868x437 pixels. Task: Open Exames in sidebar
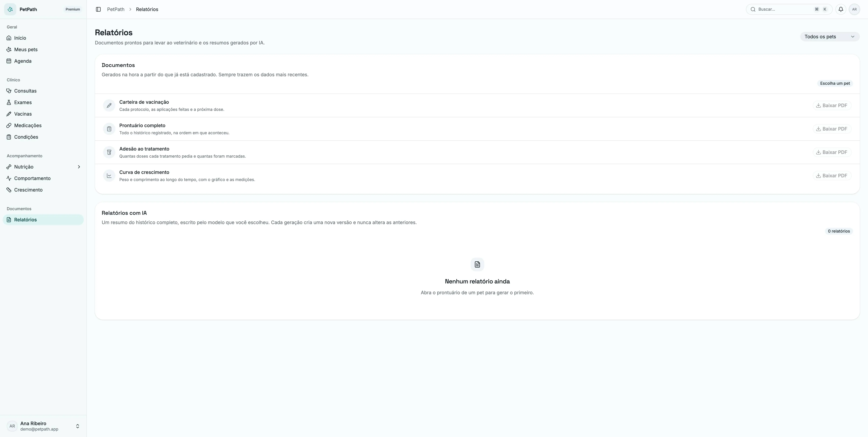tap(43, 102)
